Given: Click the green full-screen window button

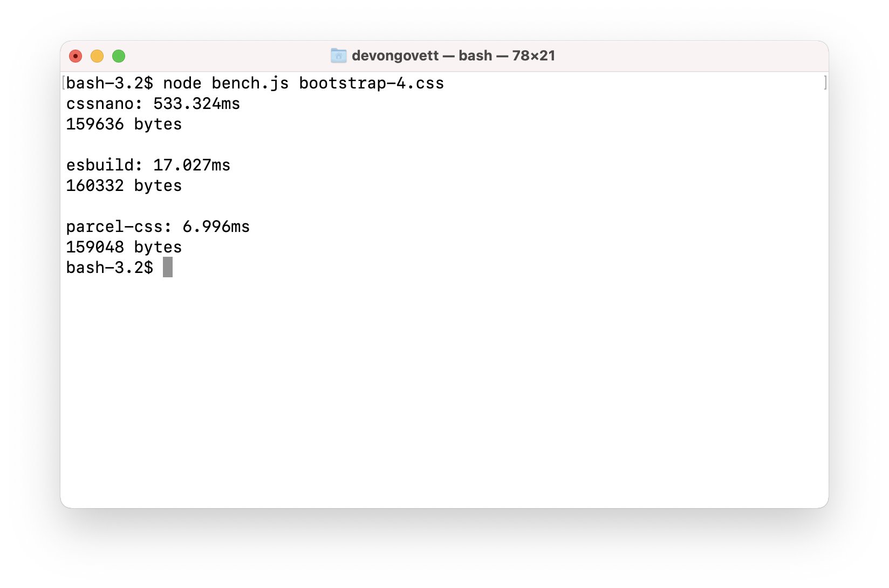Looking at the screenshot, I should (119, 56).
